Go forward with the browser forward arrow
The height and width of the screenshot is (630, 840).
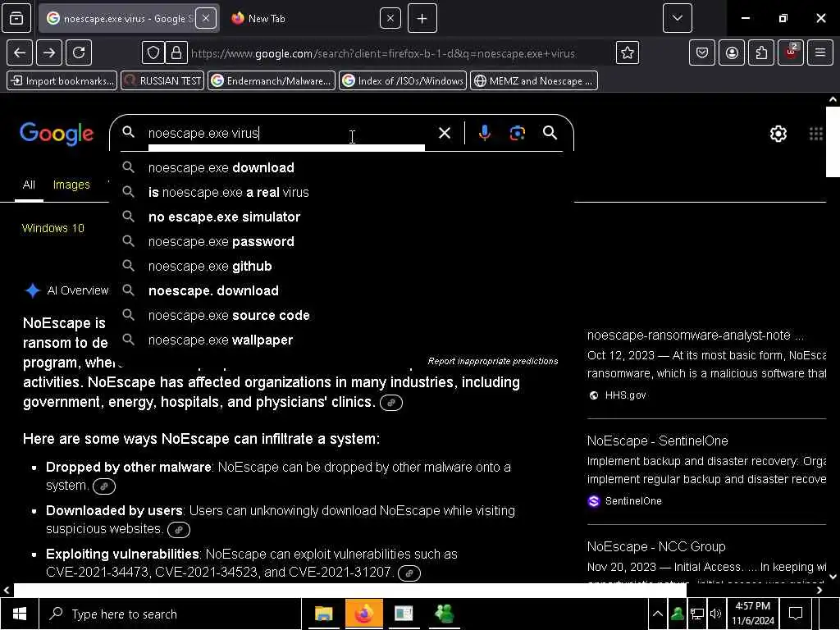[x=48, y=52]
